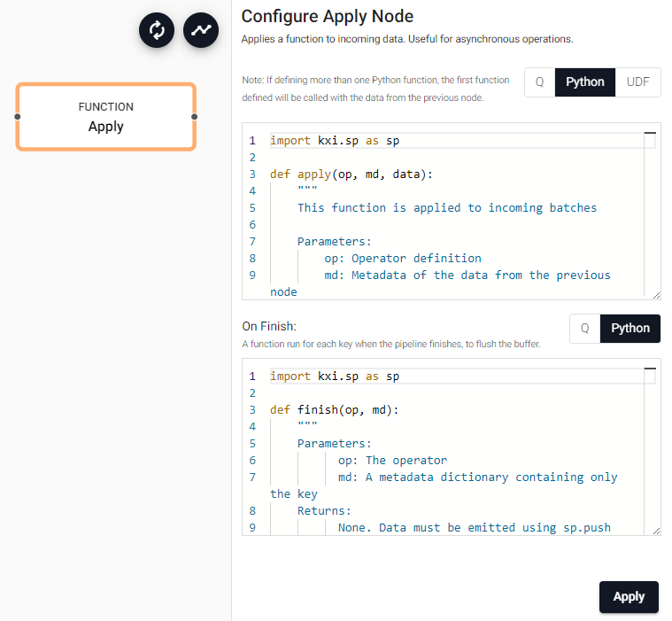The width and height of the screenshot is (672, 621).
Task: Switch function language to Q
Action: (x=539, y=82)
